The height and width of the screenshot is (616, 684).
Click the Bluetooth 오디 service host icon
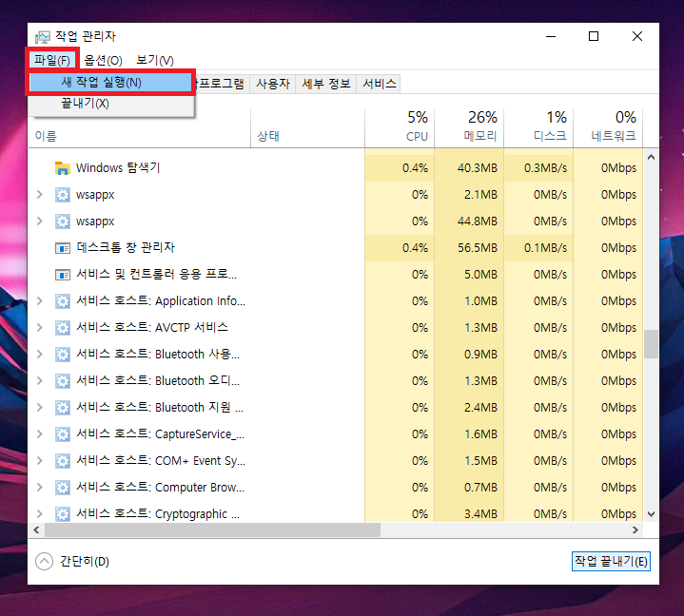tap(63, 381)
